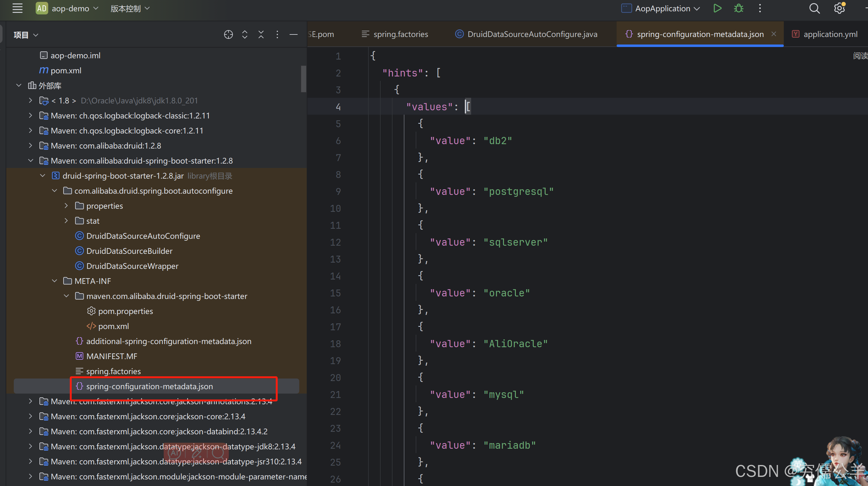868x486 pixels.
Task: Collapse the META-INF folder
Action: pyautogui.click(x=54, y=281)
